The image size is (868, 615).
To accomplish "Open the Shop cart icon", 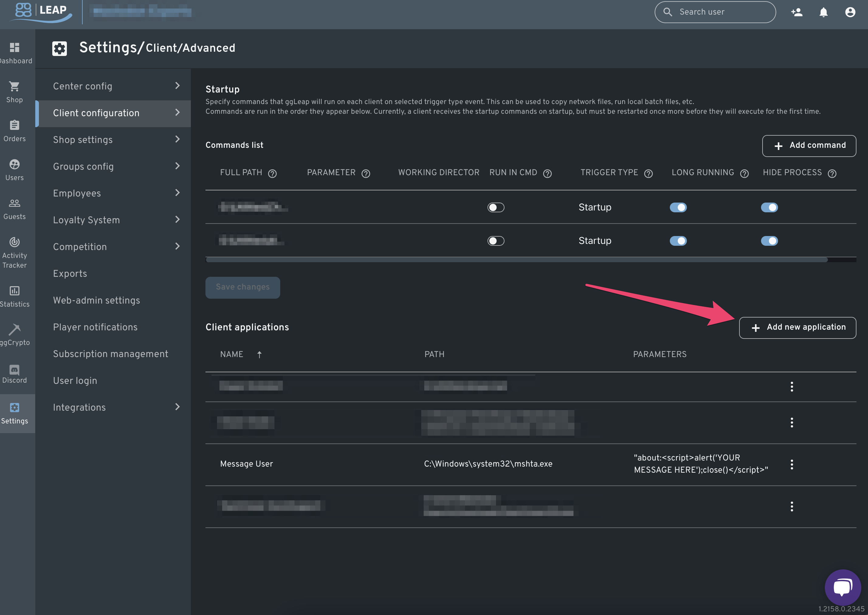I will [x=14, y=86].
